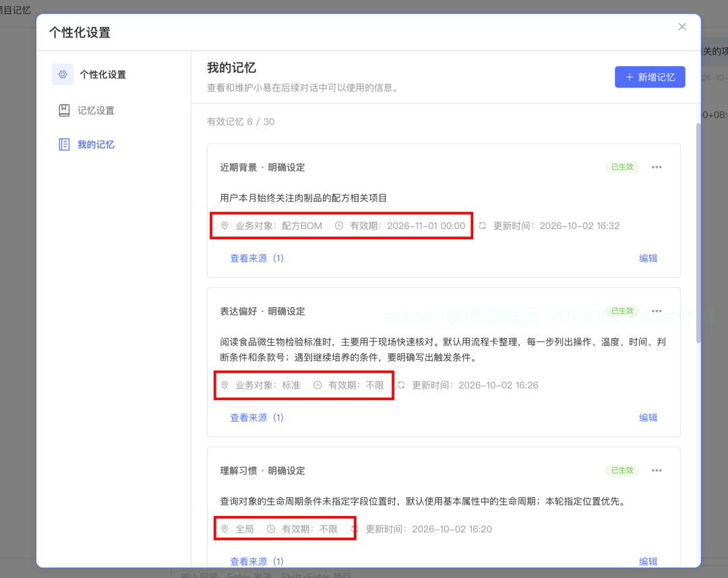The width and height of the screenshot is (728, 578).
Task: Click clock icon beside 有效期：2026-11-01 00:00
Action: tap(339, 226)
